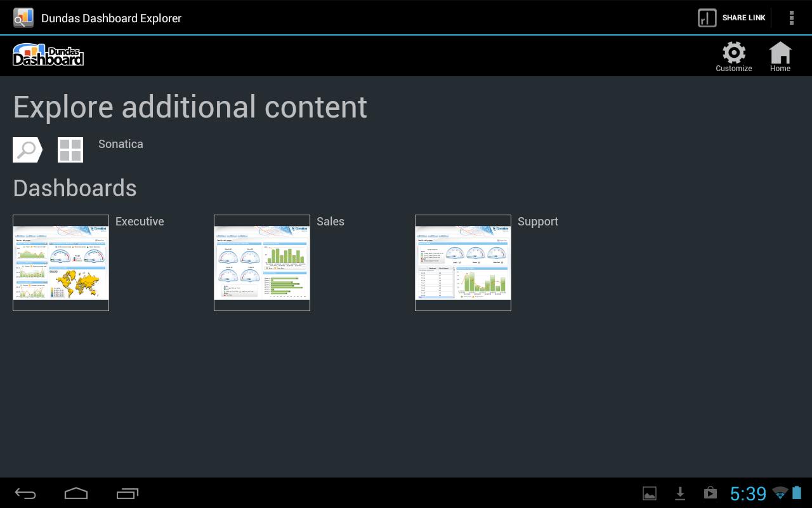Open the Sales dashboard thumbnail
The width and height of the screenshot is (812, 508).
(262, 263)
